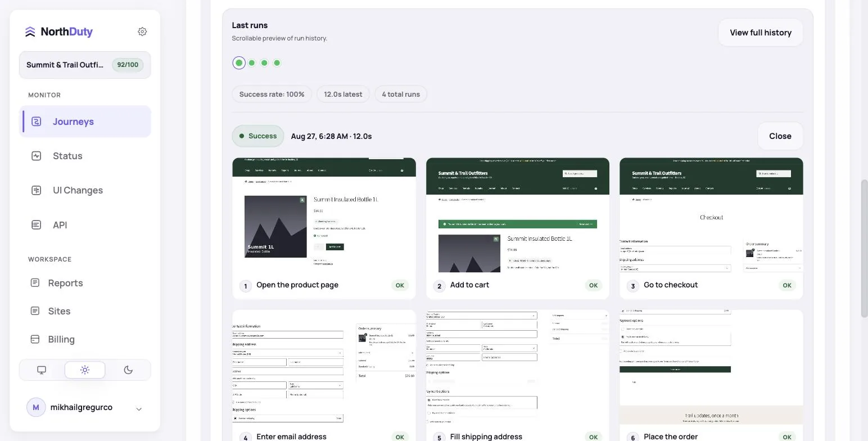Screen dimensions: 868x441
Task: Expand the mikhailgregurco account menu chevron
Action: 139,409
